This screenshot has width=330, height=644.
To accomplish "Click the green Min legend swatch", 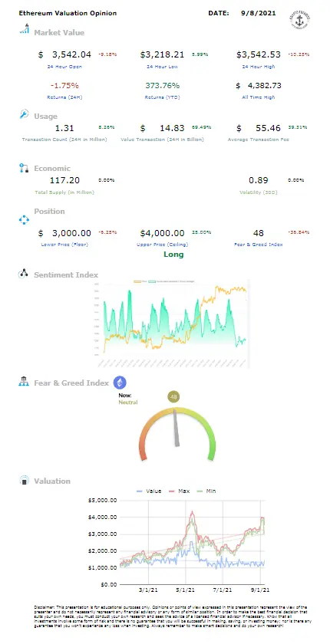I will [x=200, y=491].
